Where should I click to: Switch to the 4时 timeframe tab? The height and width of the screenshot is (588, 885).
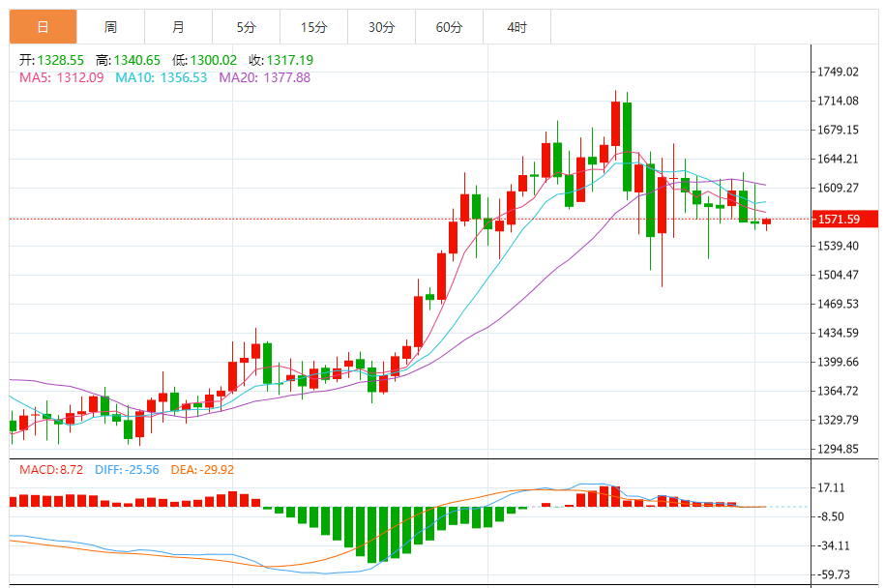click(x=516, y=27)
